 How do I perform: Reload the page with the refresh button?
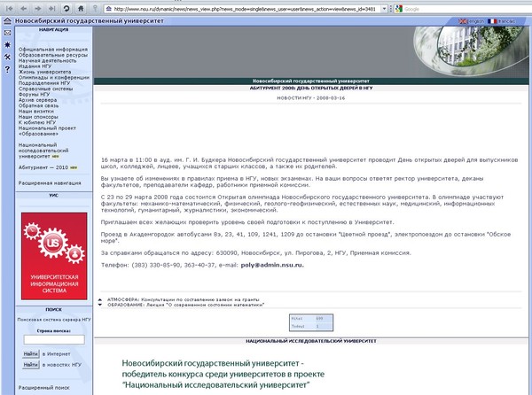(x=66, y=9)
